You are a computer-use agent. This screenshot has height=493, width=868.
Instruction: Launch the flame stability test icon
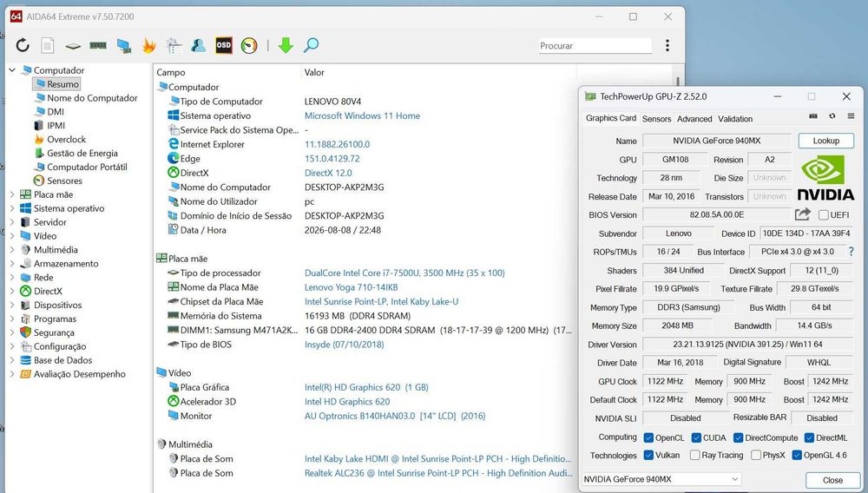148,45
